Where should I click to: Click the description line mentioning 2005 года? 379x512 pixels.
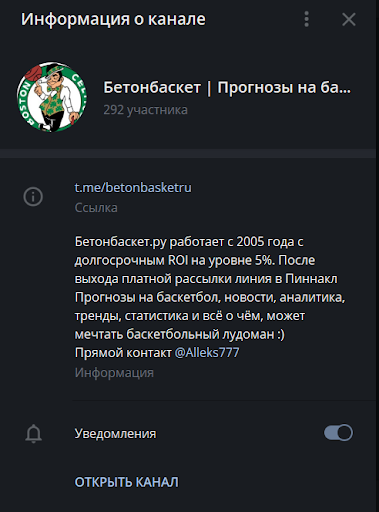(x=189, y=242)
